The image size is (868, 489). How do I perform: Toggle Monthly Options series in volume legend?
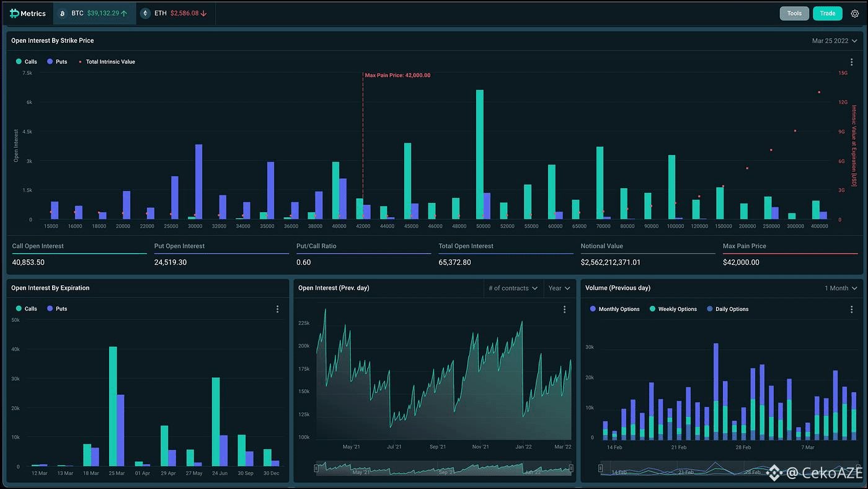point(615,309)
